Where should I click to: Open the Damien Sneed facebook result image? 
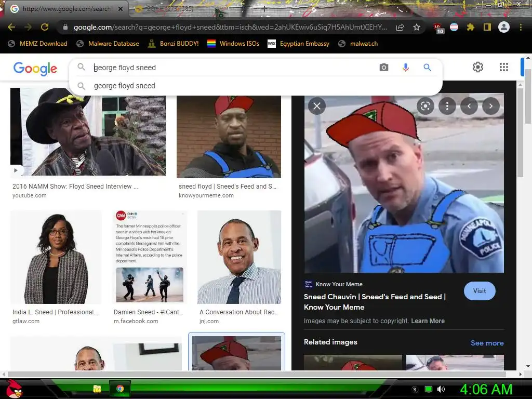coord(150,257)
